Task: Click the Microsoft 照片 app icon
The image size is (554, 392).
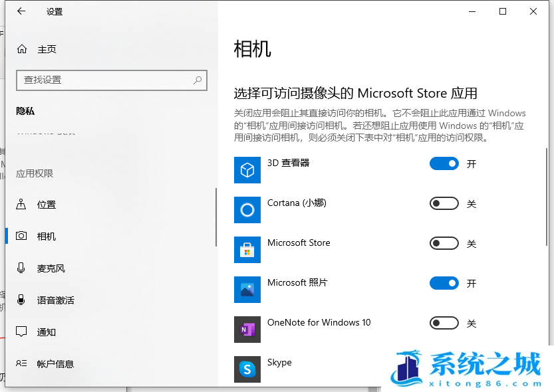Action: [x=247, y=290]
